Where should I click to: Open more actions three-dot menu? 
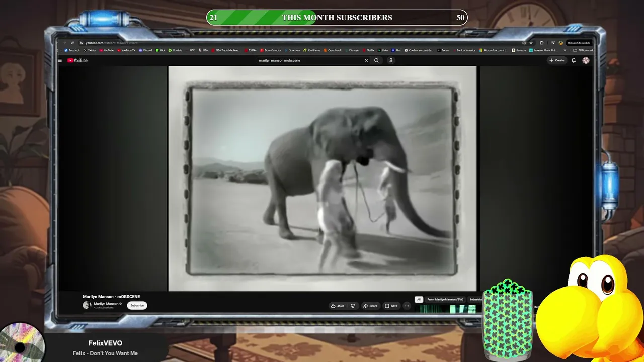(x=407, y=306)
